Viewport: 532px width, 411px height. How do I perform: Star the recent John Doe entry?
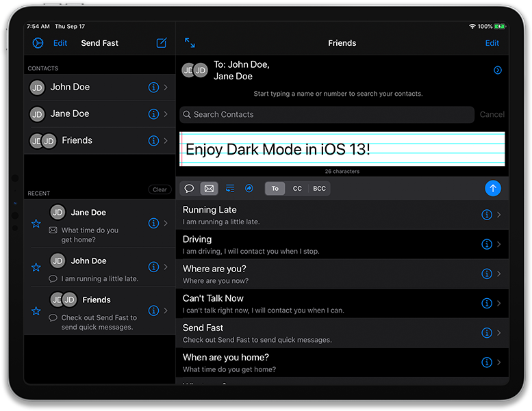pyautogui.click(x=36, y=267)
